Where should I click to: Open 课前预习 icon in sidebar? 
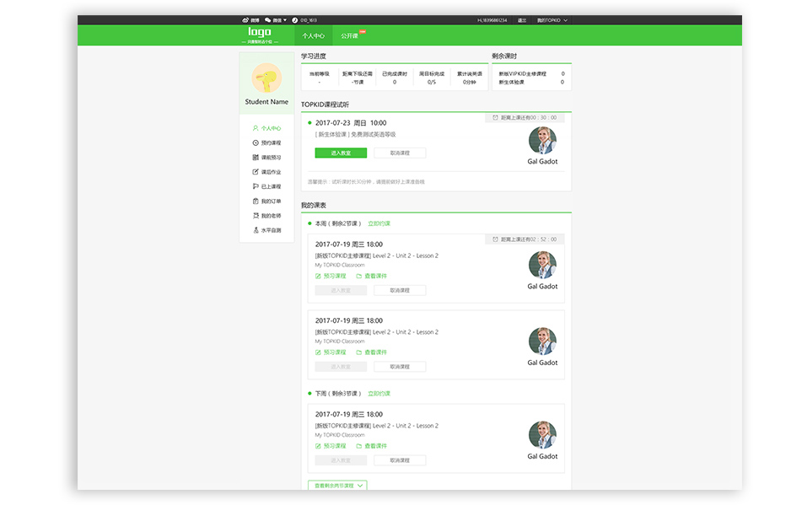point(256,158)
